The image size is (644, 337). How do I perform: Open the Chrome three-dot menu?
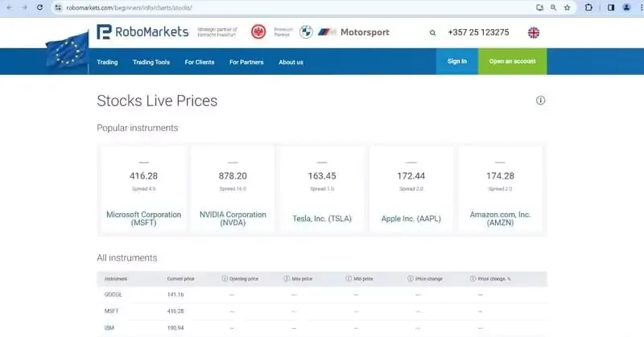click(641, 7)
